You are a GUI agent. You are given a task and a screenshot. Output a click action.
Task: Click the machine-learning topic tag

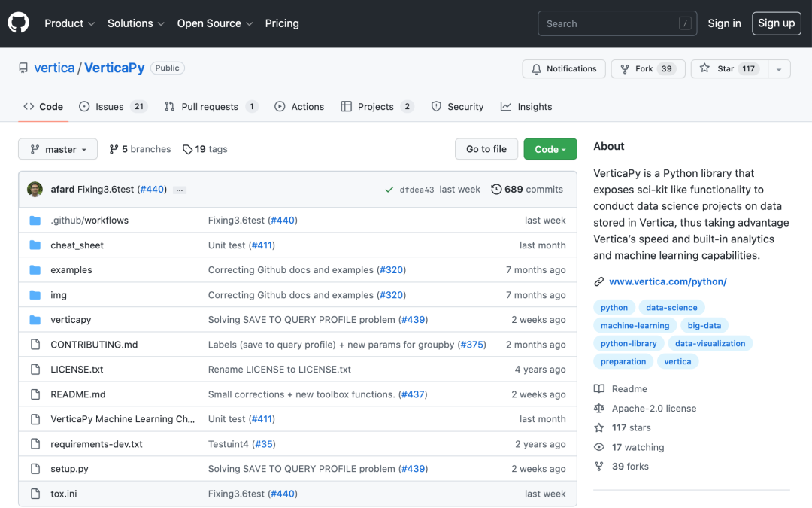[x=635, y=326]
